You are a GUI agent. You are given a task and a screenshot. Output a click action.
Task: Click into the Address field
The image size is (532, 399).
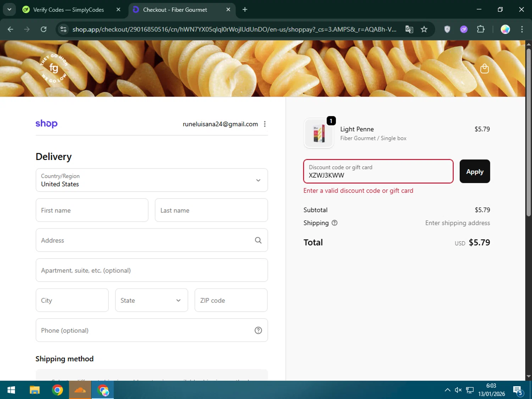coord(152,240)
